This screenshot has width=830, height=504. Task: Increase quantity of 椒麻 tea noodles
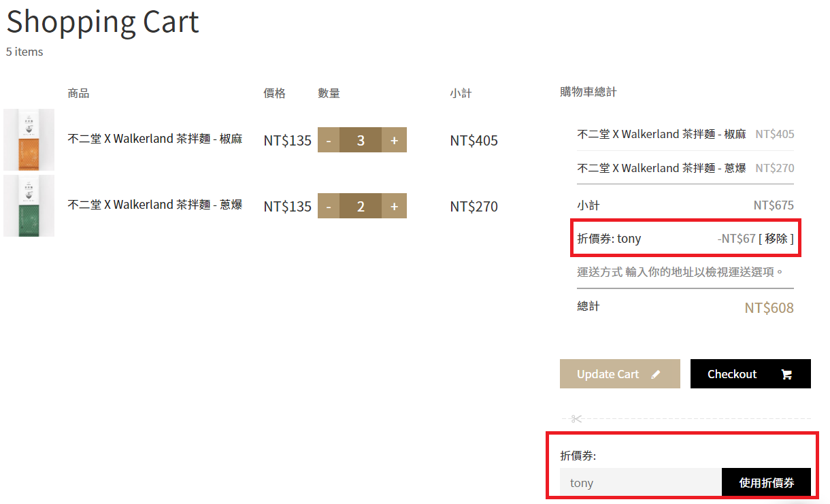394,140
